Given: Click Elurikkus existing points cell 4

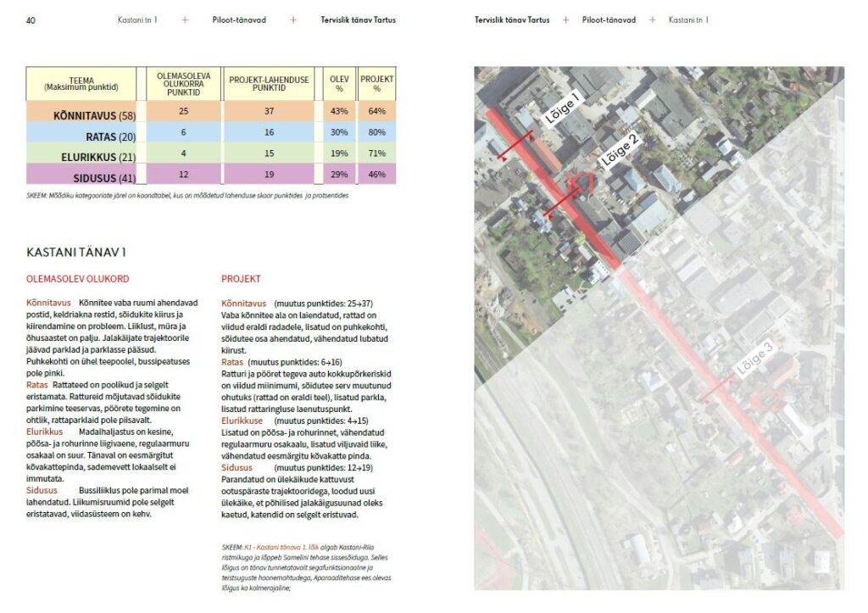Looking at the screenshot, I should point(183,153).
